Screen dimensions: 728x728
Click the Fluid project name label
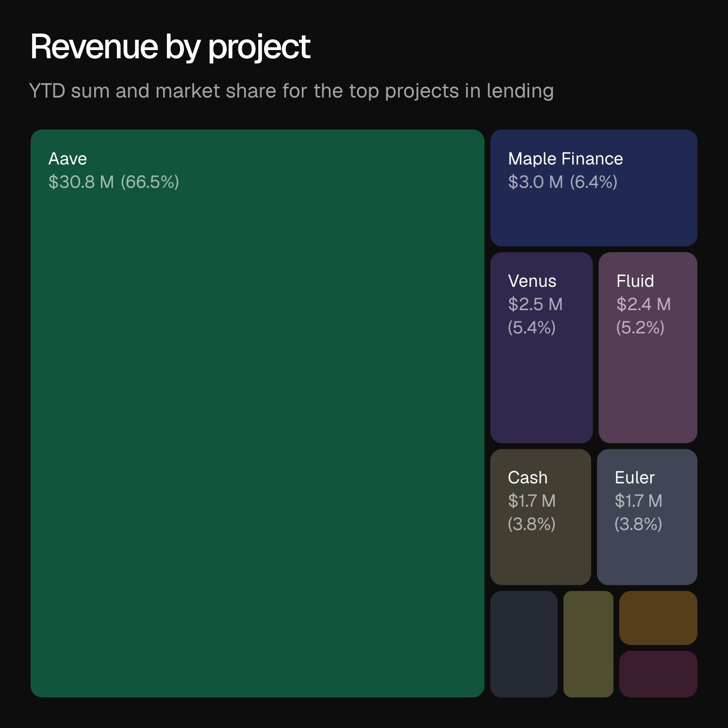point(635,281)
